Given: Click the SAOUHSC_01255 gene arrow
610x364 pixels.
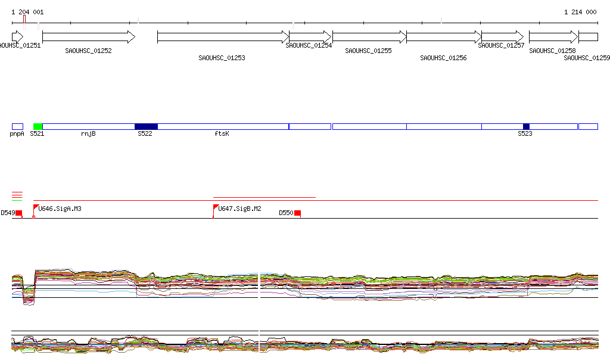Looking at the screenshot, I should point(369,37).
